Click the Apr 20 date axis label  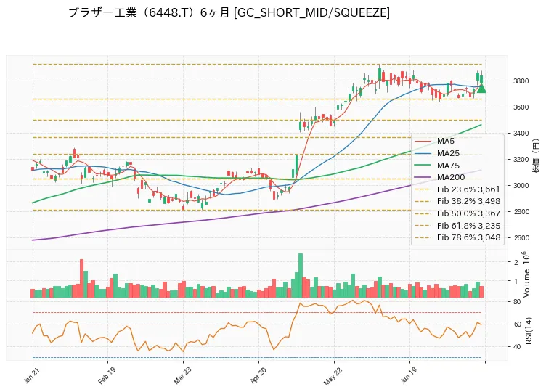point(258,375)
